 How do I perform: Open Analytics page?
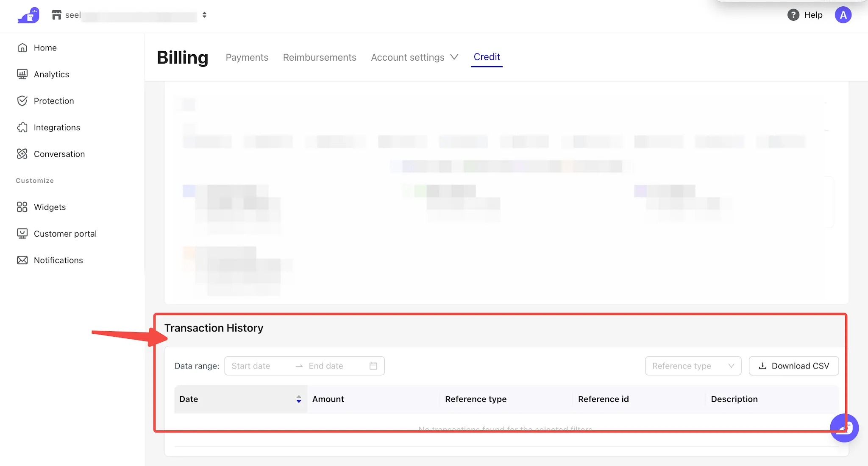point(51,74)
